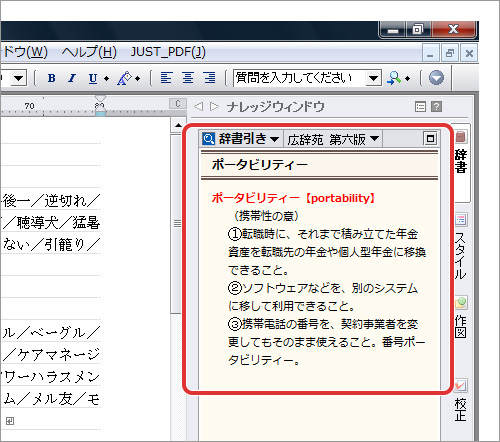Image resolution: width=500 pixels, height=442 pixels.
Task: Open the ウィンドウ(W) menu
Action: coord(24,52)
